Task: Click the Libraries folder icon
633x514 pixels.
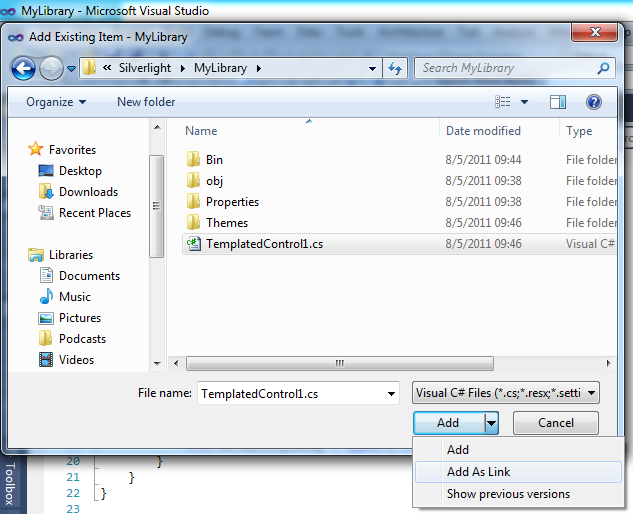Action: pyautogui.click(x=36, y=255)
